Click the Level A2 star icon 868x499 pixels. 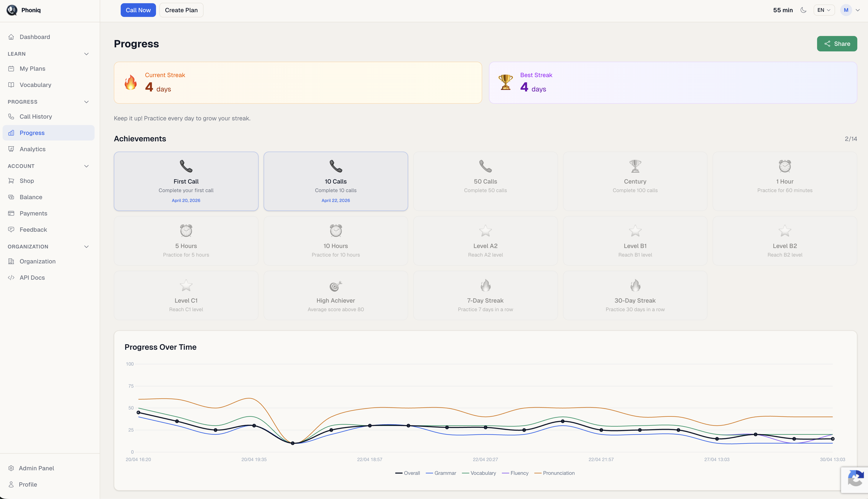point(486,231)
